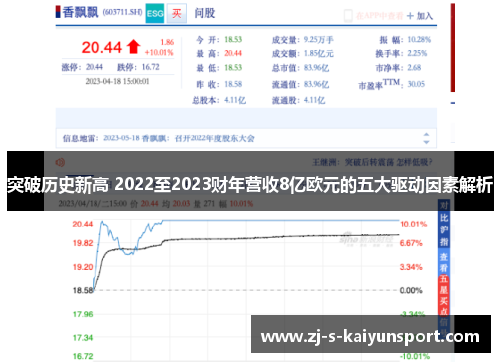The image size is (500, 362).
Task: Click the 成交额 1.85亿元 value
Action: 319,54
